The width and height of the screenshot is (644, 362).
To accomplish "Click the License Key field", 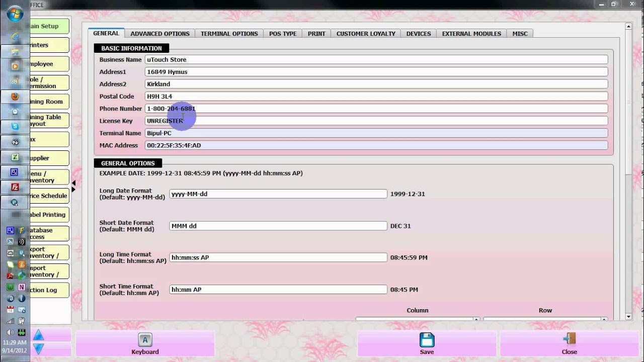I will point(376,121).
